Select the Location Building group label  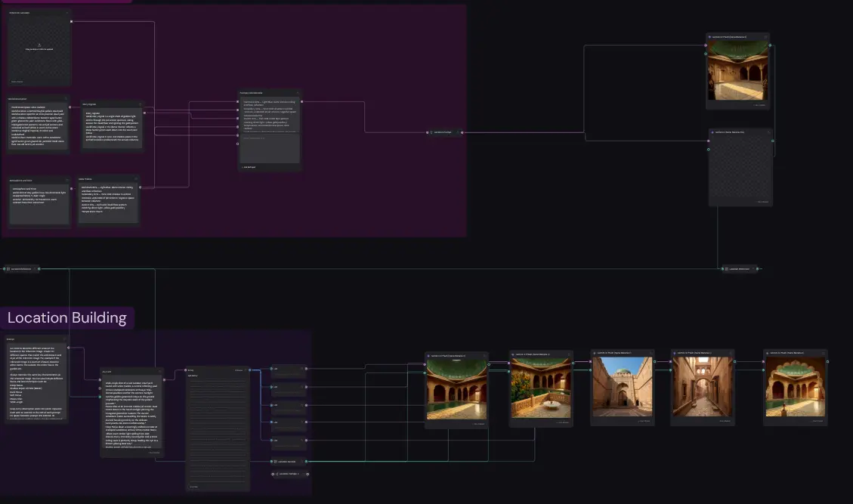tap(67, 318)
